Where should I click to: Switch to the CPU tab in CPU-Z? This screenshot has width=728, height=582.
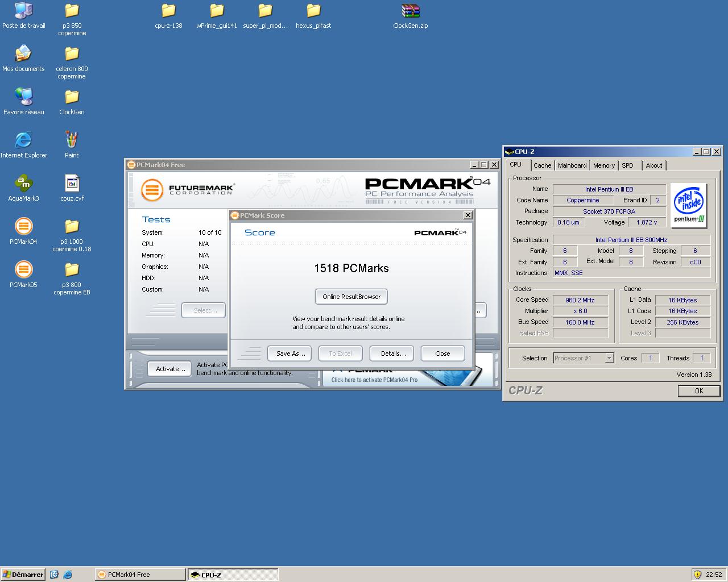coord(515,165)
